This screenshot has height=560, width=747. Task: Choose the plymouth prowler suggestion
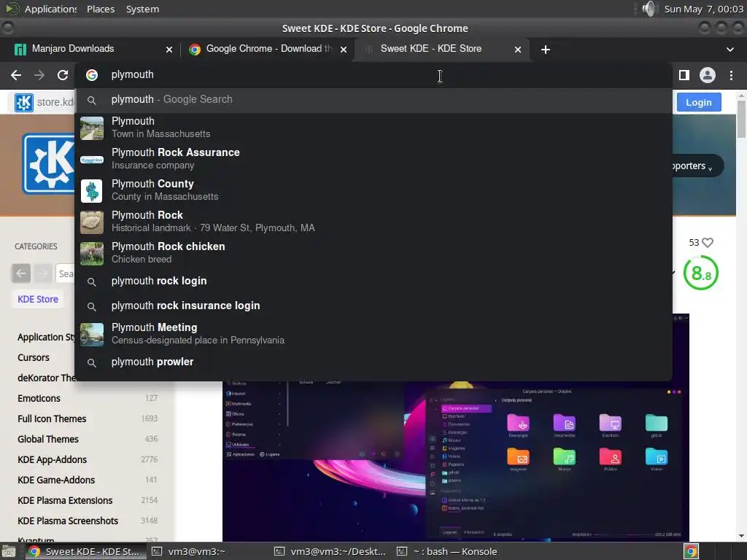click(x=373, y=362)
